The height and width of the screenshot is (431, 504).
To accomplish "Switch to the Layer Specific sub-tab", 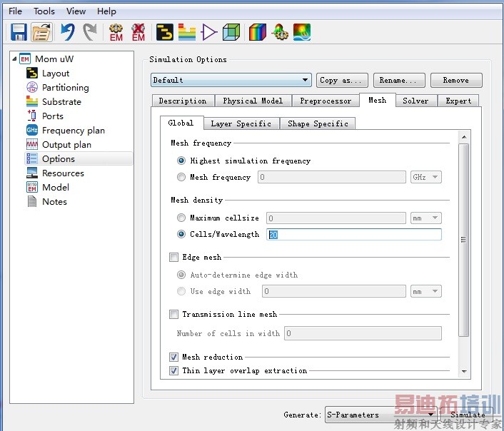I will click(x=241, y=123).
